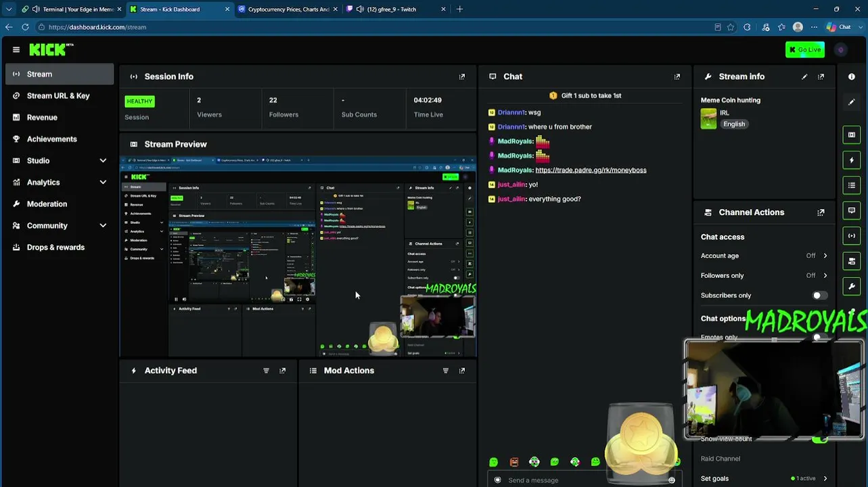This screenshot has height=487, width=868.
Task: Switch to Cryptocurrency Prices browser tab
Action: [x=288, y=9]
